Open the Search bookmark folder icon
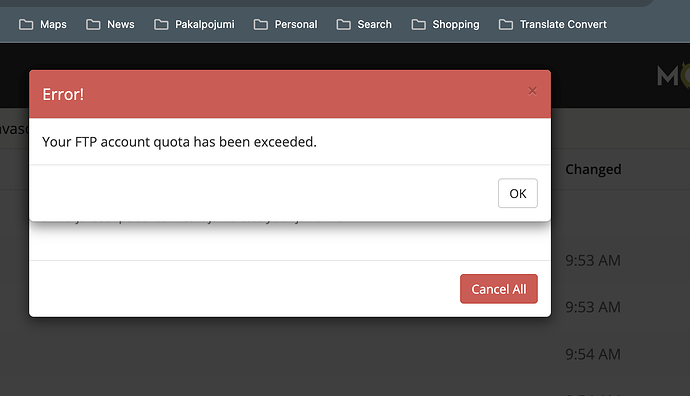The height and width of the screenshot is (396, 690). (344, 25)
